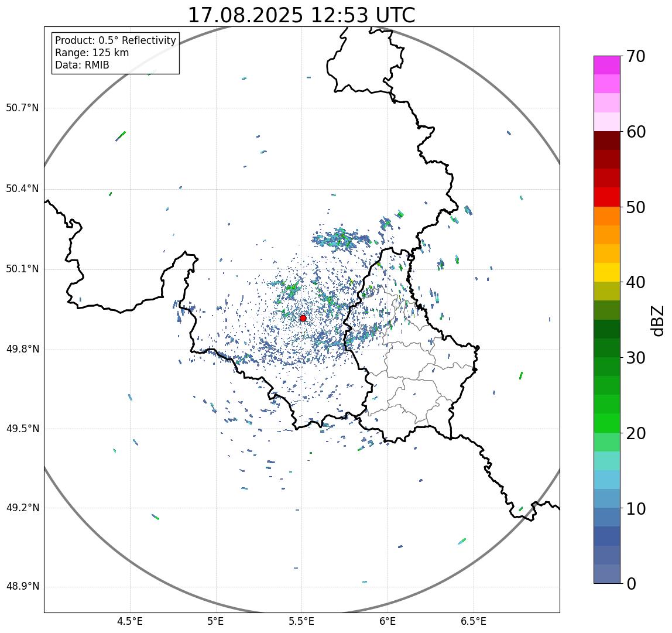Click the yellow 40 dBZ colorbar segment
Viewport: 672px width, 633px height.
click(607, 272)
